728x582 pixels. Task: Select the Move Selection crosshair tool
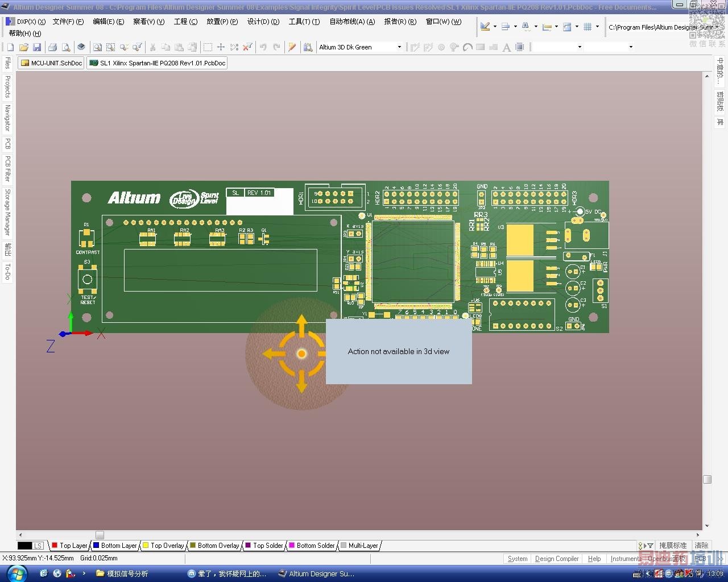point(221,47)
